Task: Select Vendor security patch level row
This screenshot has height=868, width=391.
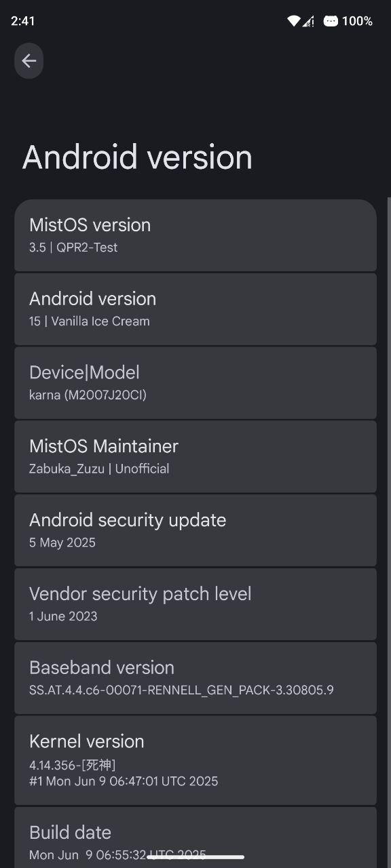Action: point(195,604)
